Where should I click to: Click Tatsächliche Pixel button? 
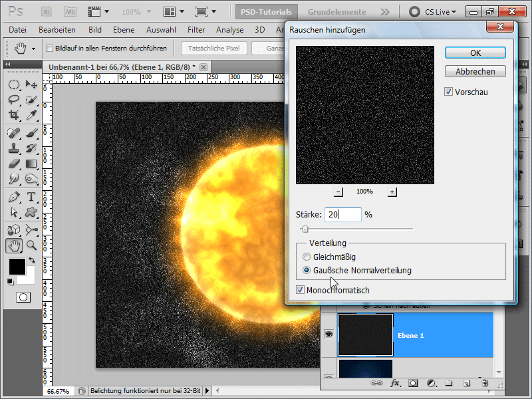pyautogui.click(x=213, y=48)
